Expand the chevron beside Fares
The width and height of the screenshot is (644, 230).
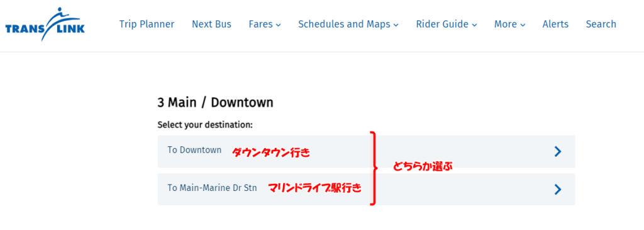[x=279, y=25]
